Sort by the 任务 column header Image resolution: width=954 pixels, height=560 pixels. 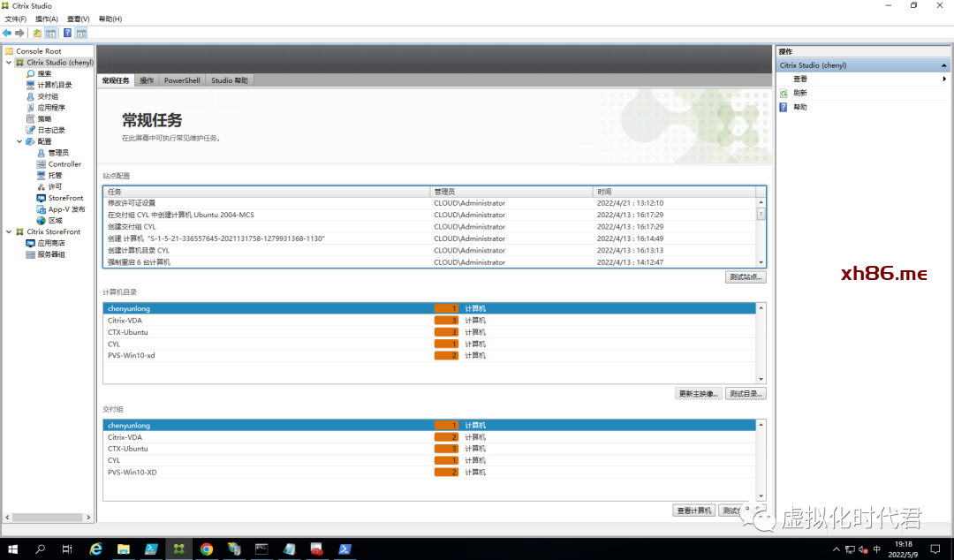(267, 192)
